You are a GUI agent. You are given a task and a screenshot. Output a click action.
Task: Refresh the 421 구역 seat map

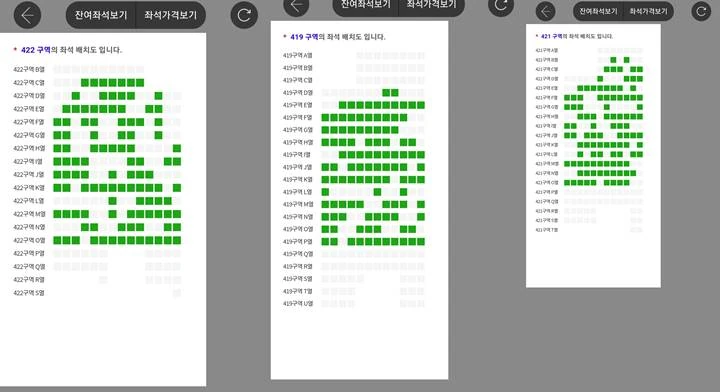[701, 11]
